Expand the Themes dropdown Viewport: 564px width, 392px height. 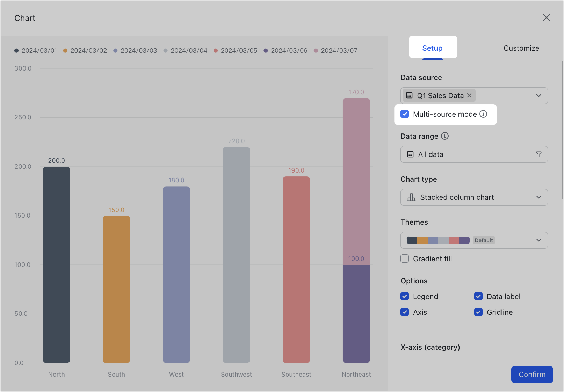(x=538, y=240)
